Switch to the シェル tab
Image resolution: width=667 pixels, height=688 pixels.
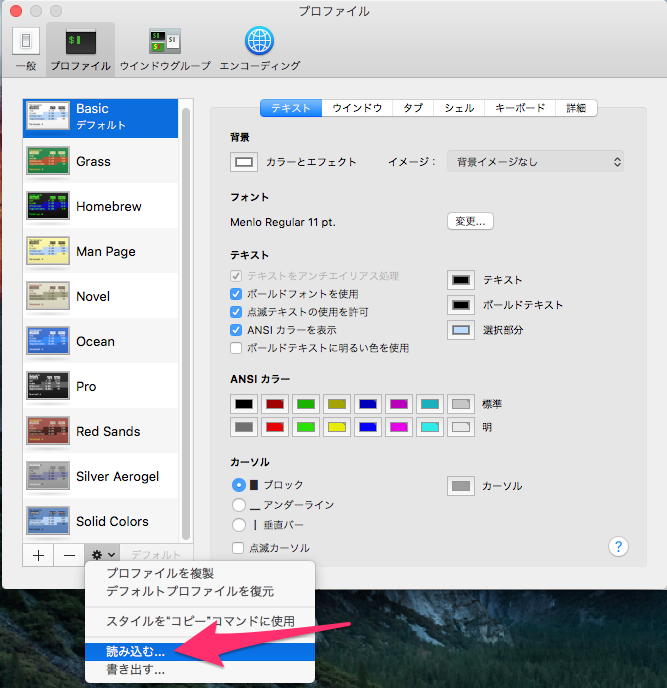pyautogui.click(x=459, y=108)
